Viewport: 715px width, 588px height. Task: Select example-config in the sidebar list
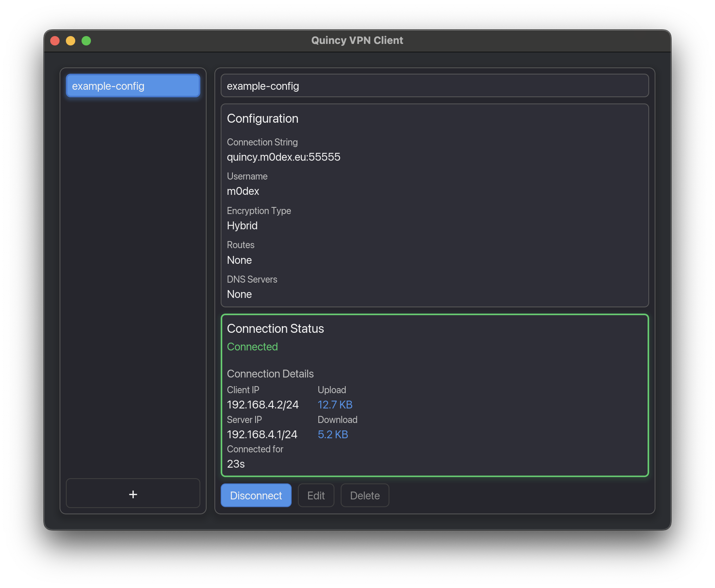[x=133, y=86]
